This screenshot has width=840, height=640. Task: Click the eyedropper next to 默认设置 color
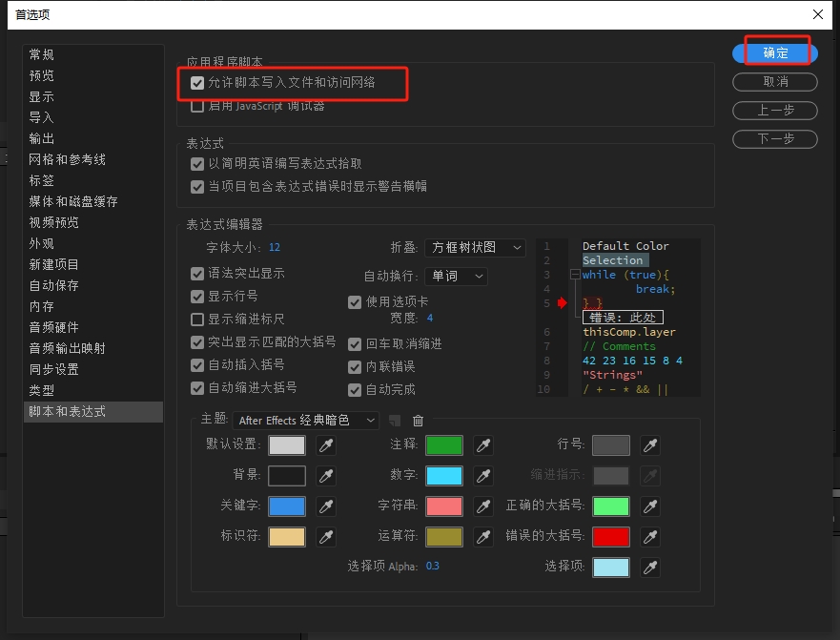click(x=326, y=444)
